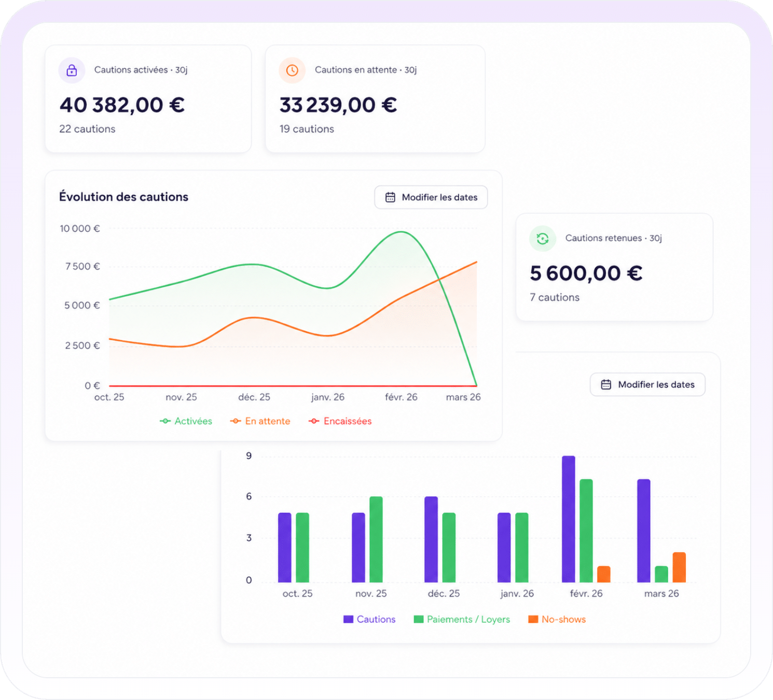The image size is (773, 700).
Task: Open the Cautions retenues 5 600,00 € card
Action: [614, 267]
